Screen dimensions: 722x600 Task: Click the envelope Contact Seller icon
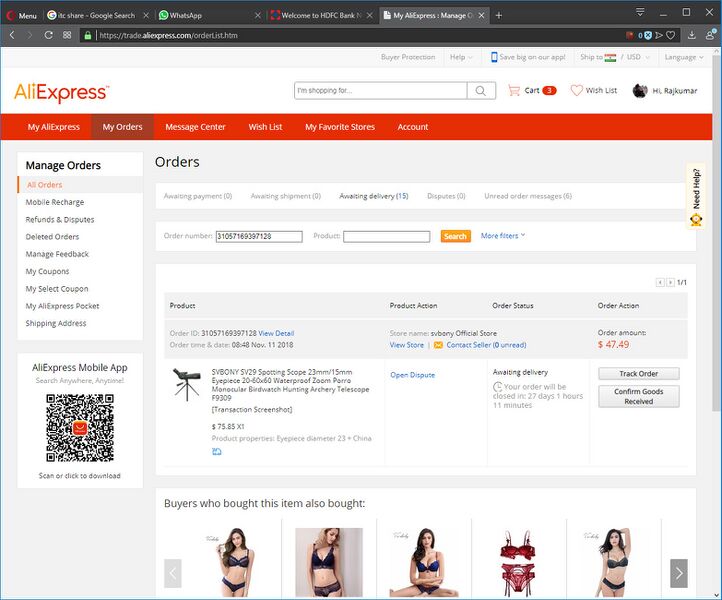click(x=438, y=345)
